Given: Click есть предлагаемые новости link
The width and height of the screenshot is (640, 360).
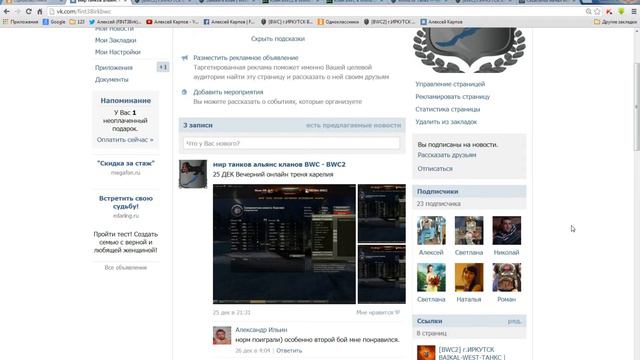Looking at the screenshot, I should point(353,125).
